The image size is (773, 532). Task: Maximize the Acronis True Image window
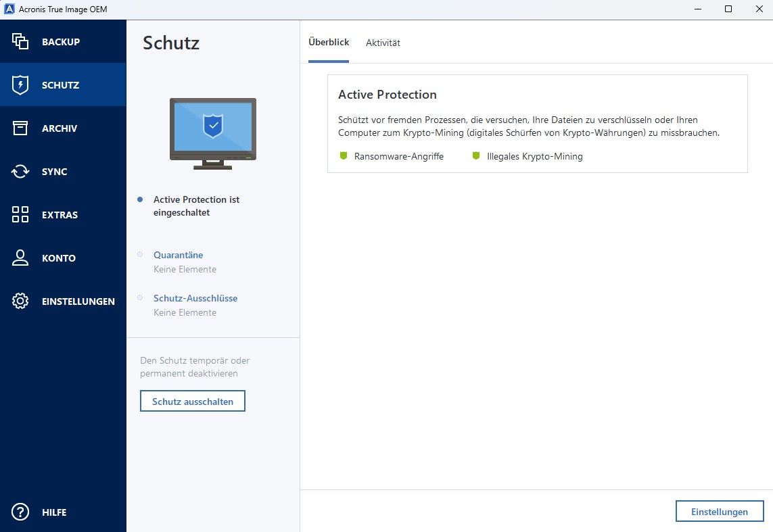(728, 9)
